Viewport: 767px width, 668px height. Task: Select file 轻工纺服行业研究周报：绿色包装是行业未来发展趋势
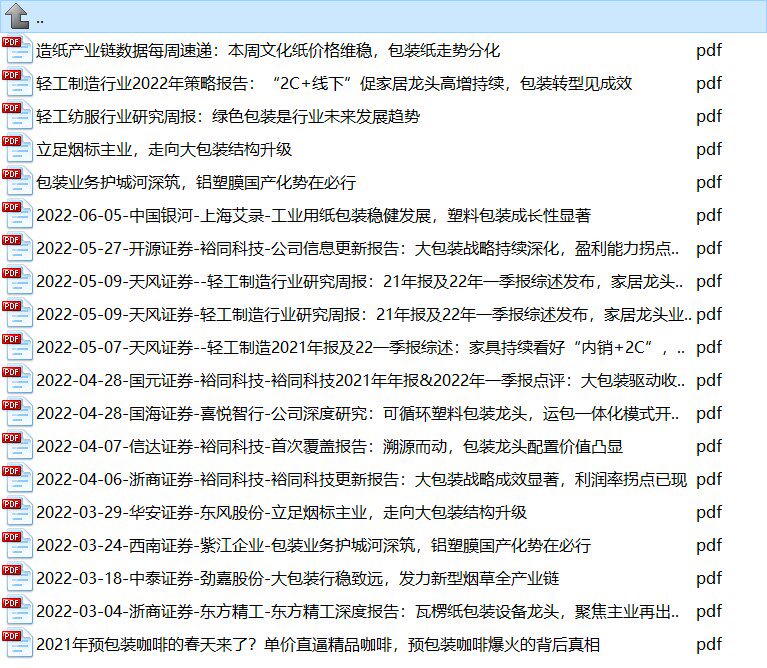(x=228, y=116)
